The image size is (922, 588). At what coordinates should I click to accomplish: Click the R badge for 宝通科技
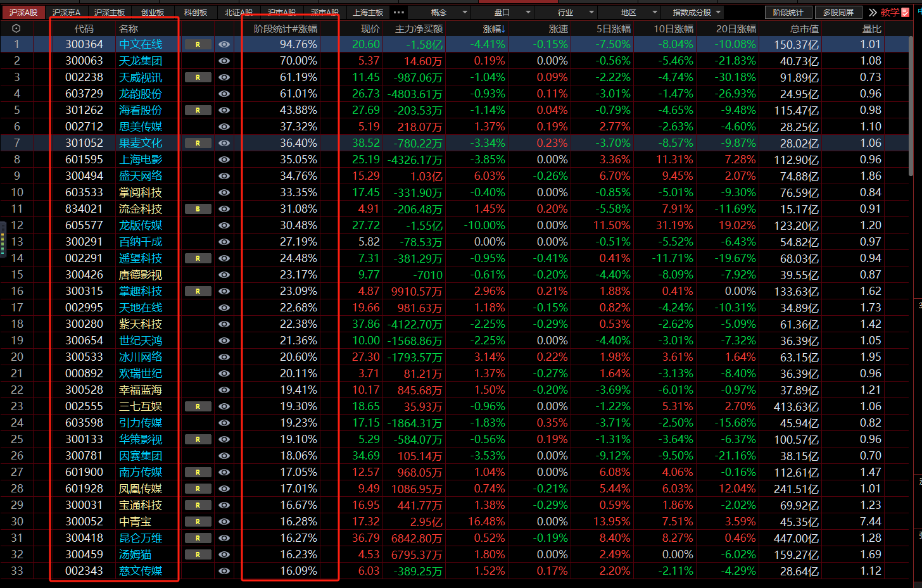click(198, 505)
